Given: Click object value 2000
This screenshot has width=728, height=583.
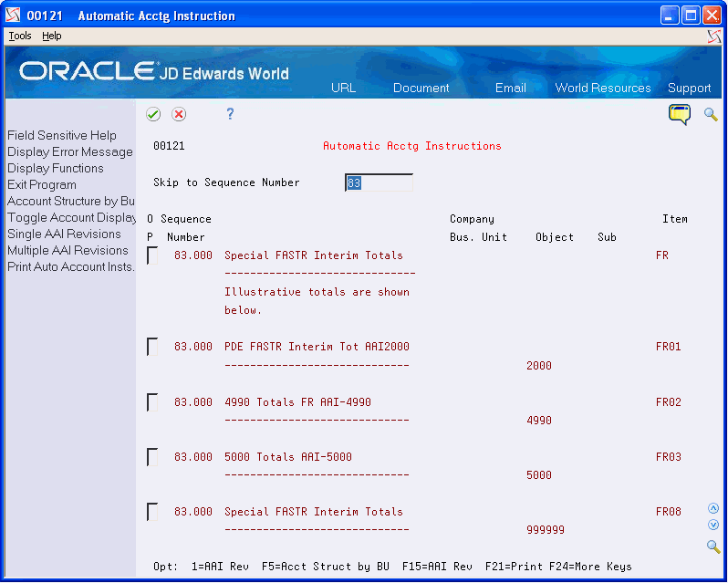Looking at the screenshot, I should pyautogui.click(x=539, y=366).
